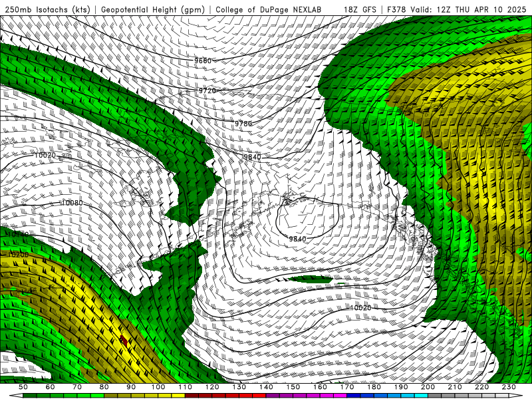Click the left arrow end of the color bar

click(x=16, y=396)
